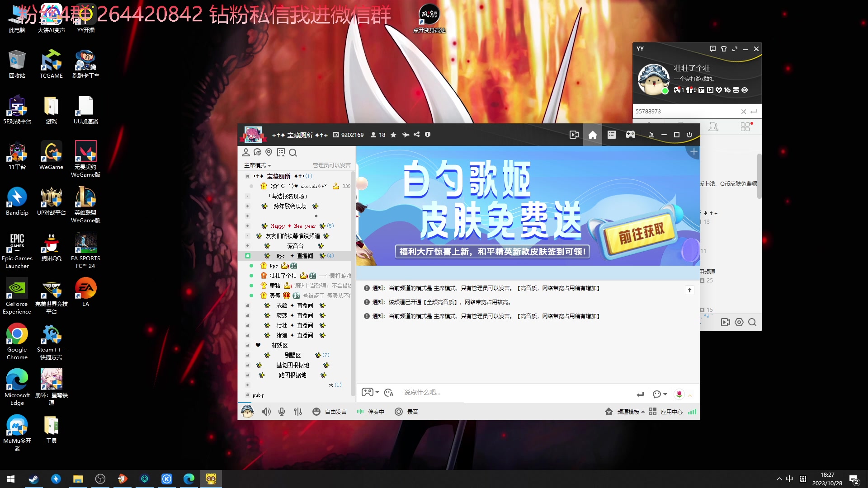Click settings gear at bottom of YY window
The width and height of the screenshot is (868, 488).
click(x=739, y=322)
